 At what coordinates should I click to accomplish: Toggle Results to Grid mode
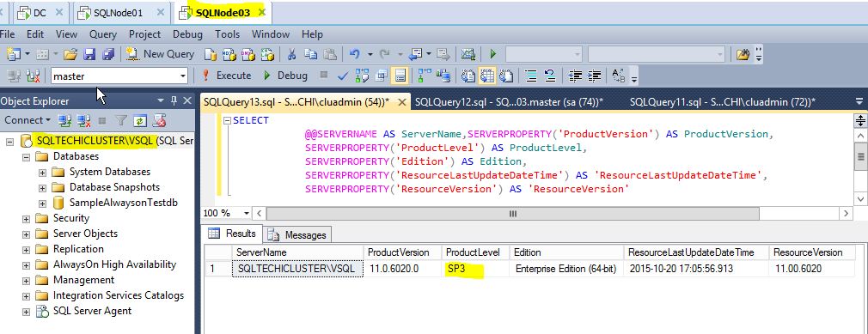tap(486, 76)
